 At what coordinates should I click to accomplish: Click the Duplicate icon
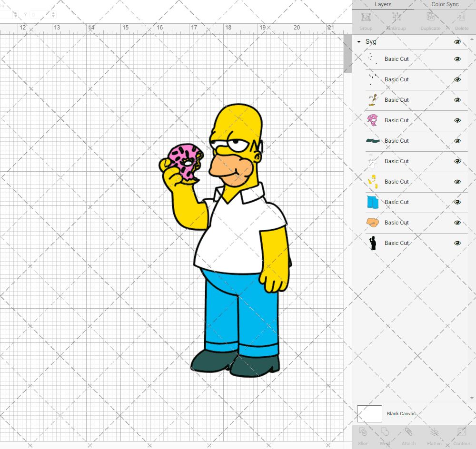[430, 17]
